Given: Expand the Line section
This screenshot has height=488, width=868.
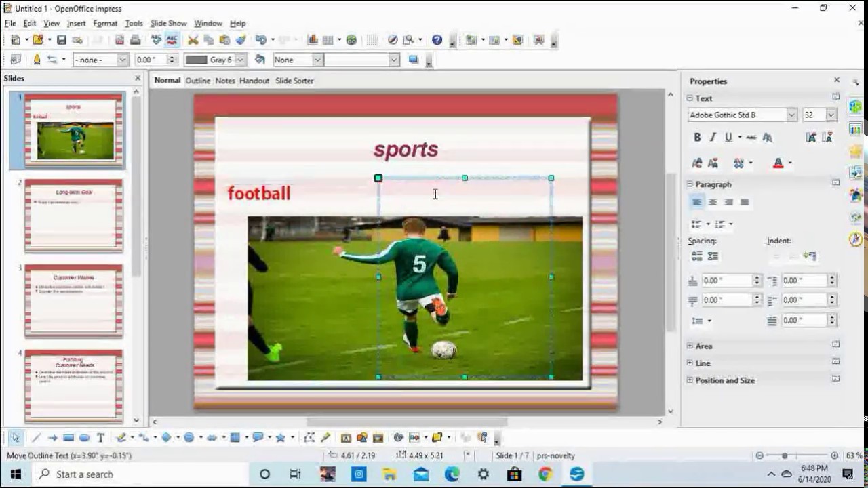Looking at the screenshot, I should (x=690, y=363).
